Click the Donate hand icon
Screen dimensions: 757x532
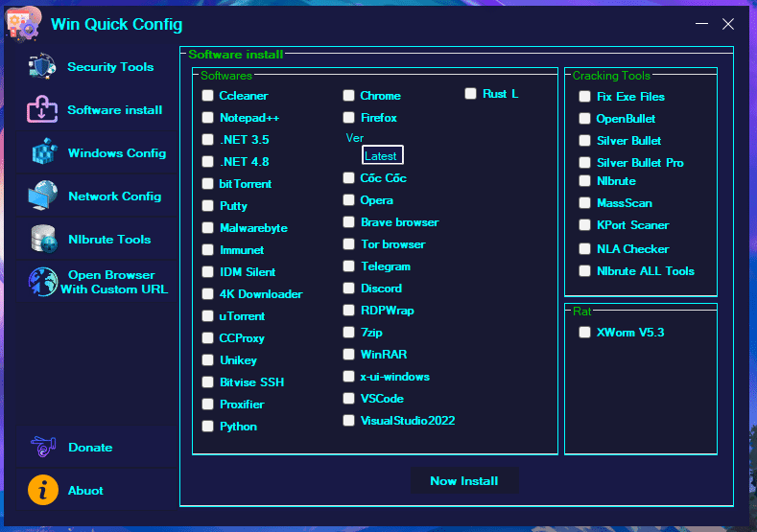click(x=43, y=447)
